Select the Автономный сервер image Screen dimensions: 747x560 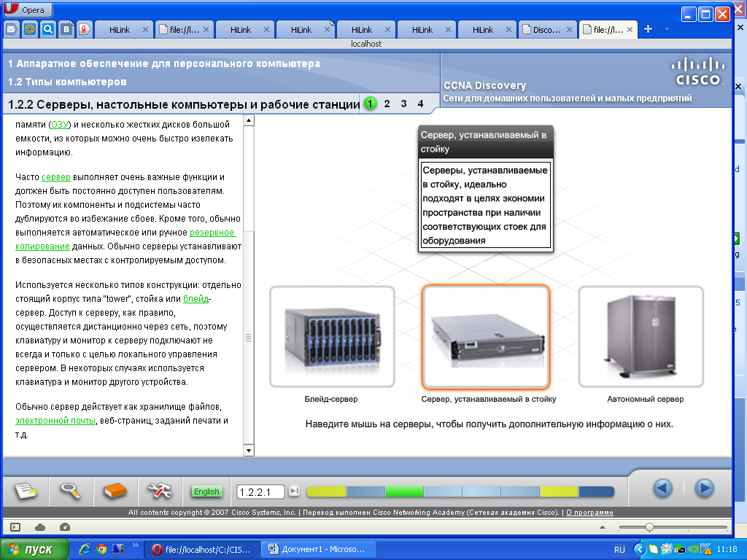pyautogui.click(x=640, y=337)
